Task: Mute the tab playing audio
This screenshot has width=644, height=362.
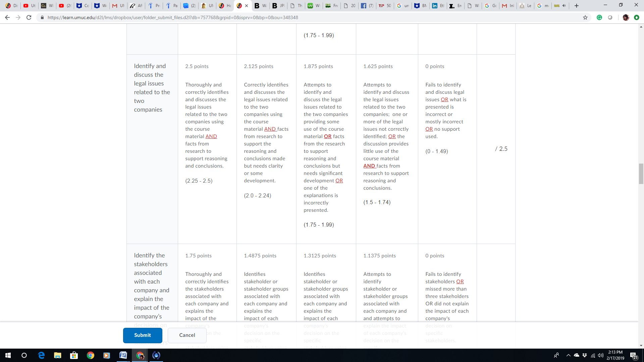Action: pos(564,6)
